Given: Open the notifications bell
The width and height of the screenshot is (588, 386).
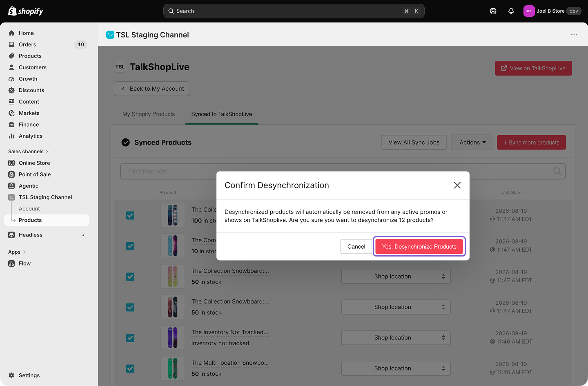Looking at the screenshot, I should coord(511,11).
